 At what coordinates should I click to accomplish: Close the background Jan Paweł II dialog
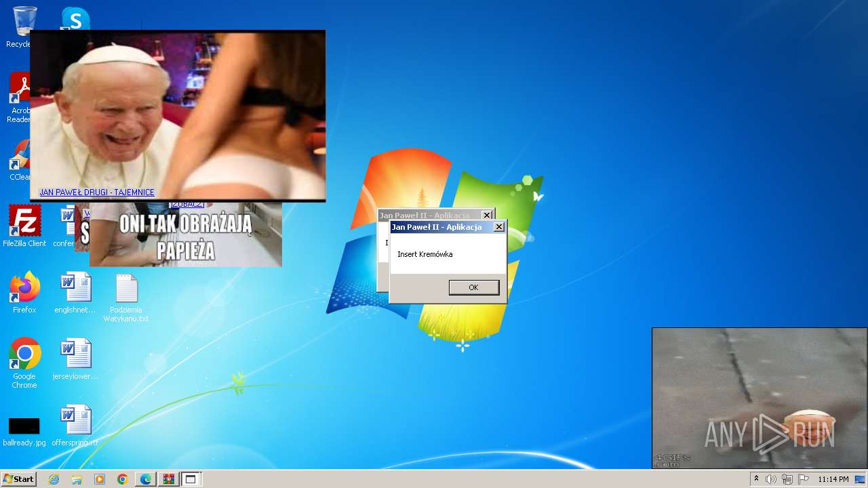click(487, 215)
